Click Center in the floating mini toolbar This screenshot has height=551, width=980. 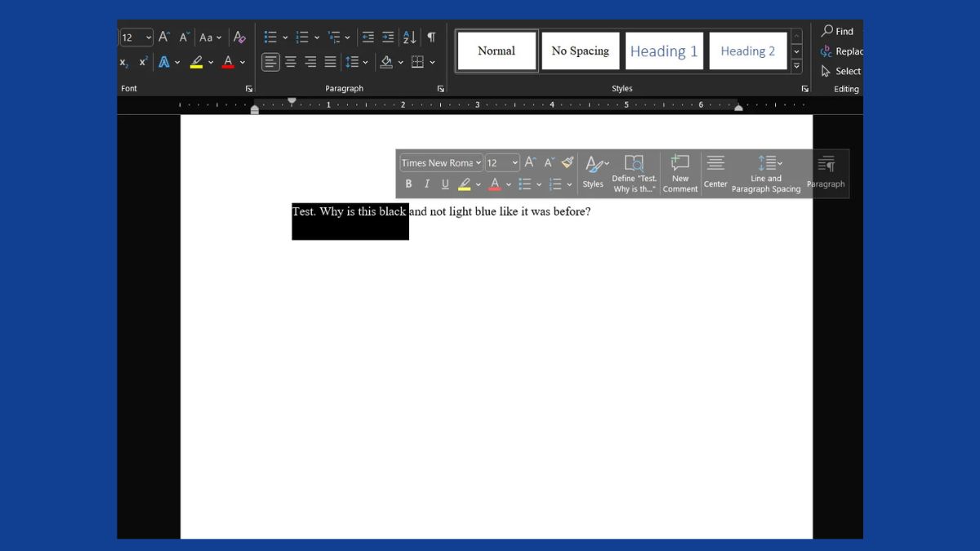tap(715, 173)
